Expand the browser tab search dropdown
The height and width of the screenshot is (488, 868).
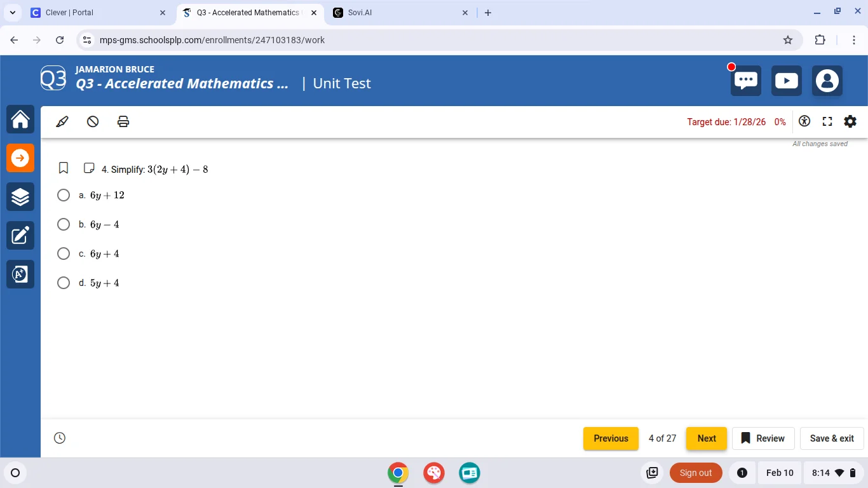tap(12, 13)
